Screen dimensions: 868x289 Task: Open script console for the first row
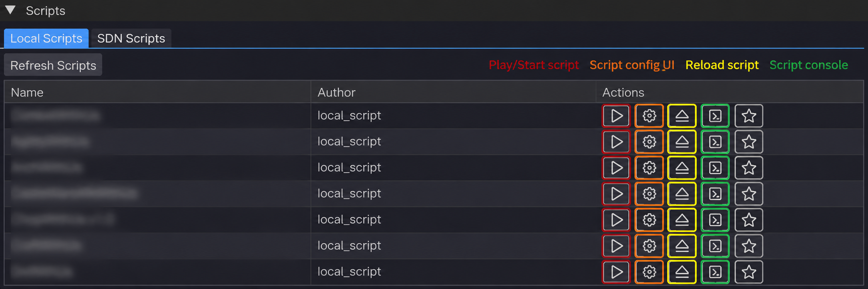pyautogui.click(x=715, y=116)
